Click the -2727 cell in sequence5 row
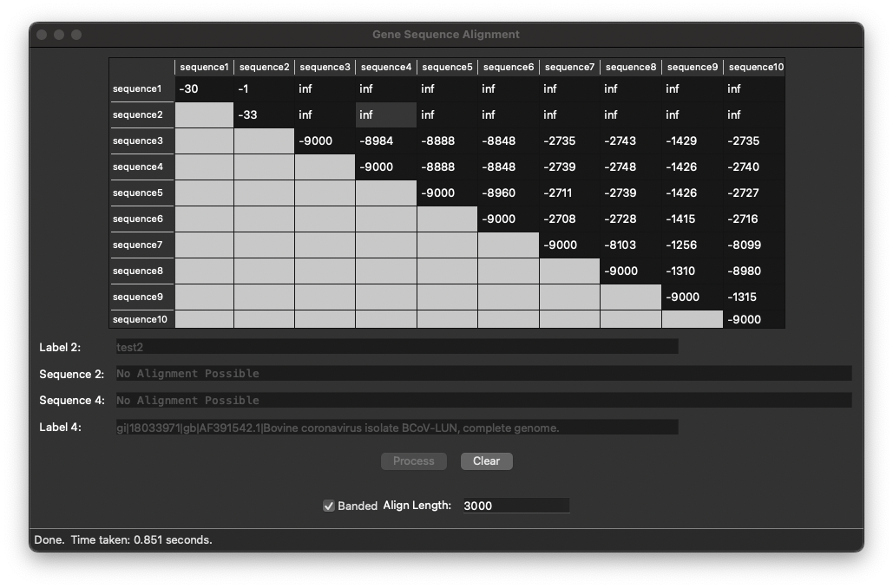This screenshot has width=893, height=588. [755, 193]
